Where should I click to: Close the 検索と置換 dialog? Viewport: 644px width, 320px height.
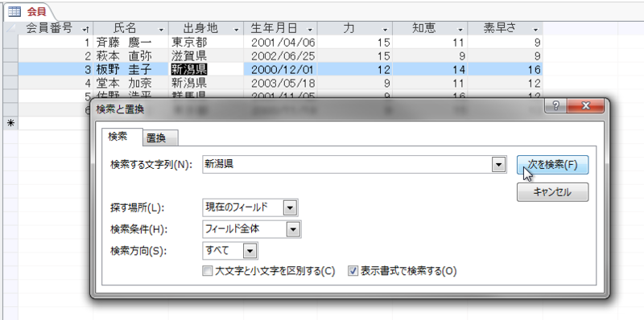tap(586, 106)
